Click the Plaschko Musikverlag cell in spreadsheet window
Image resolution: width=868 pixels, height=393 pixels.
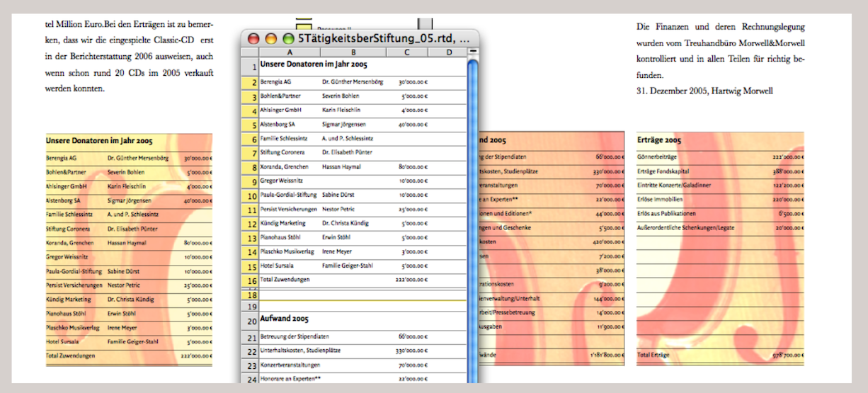point(289,251)
